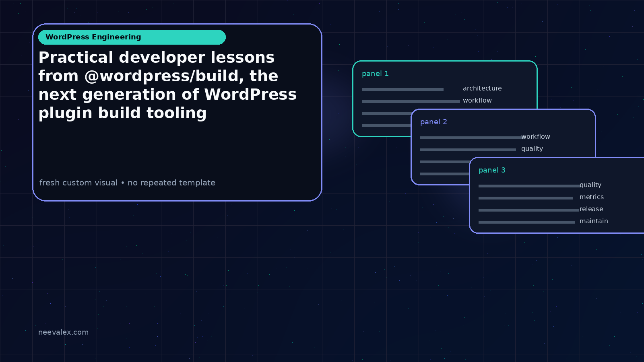Select the 'panel 1' title
Screen dimensions: 644x362
(375, 74)
